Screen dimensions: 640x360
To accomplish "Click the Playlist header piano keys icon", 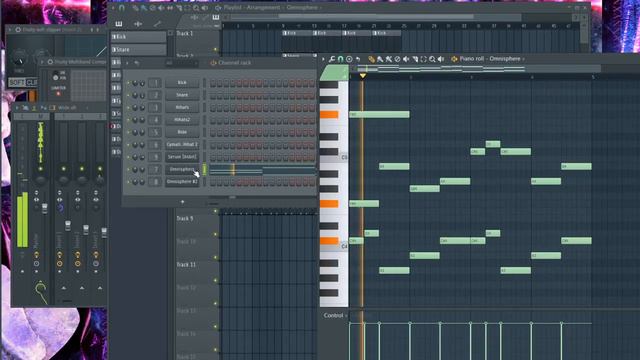I will tap(216, 17).
